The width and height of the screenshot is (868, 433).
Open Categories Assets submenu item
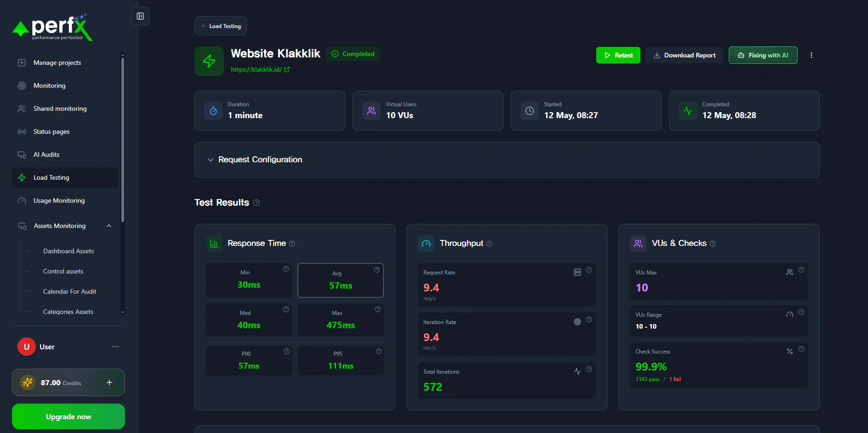click(68, 312)
